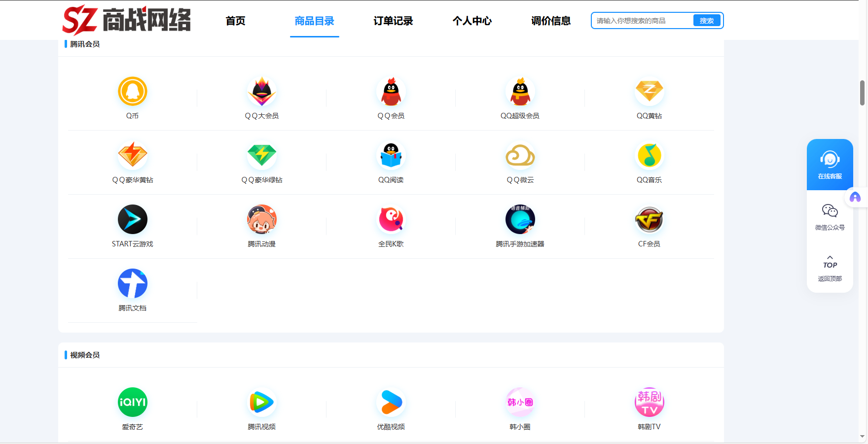Open the 腾讯动漫 icon

point(262,219)
